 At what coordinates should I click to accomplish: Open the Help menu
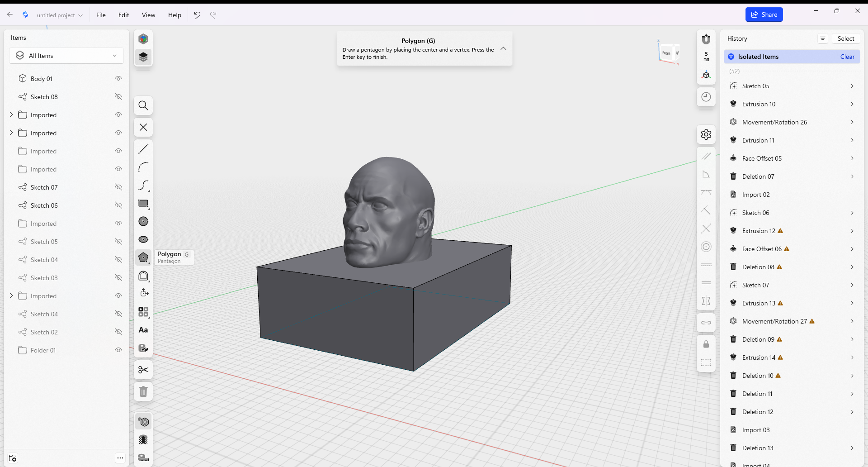pyautogui.click(x=175, y=15)
